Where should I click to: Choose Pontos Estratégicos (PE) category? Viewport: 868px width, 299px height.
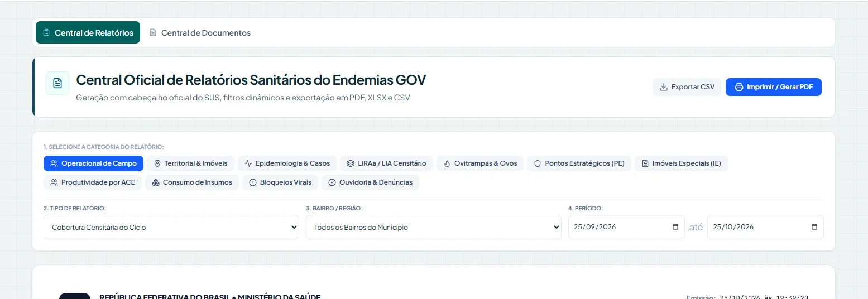coord(579,163)
